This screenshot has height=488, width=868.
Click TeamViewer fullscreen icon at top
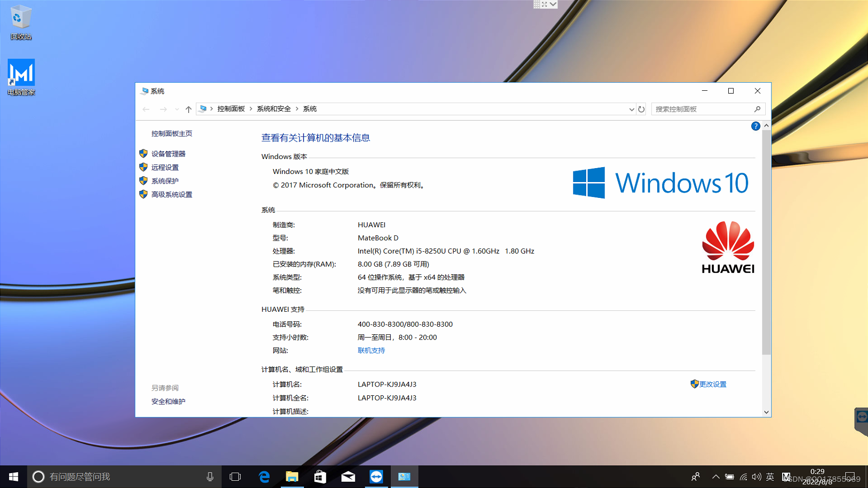(x=544, y=4)
